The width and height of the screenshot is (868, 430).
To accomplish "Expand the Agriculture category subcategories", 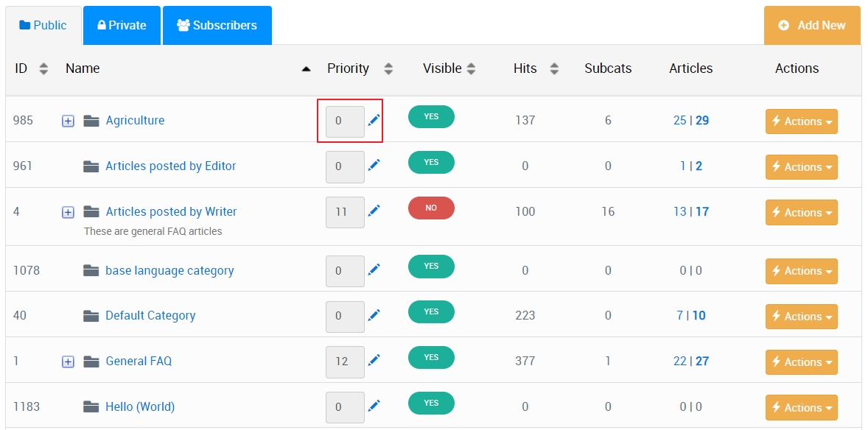I will point(68,120).
